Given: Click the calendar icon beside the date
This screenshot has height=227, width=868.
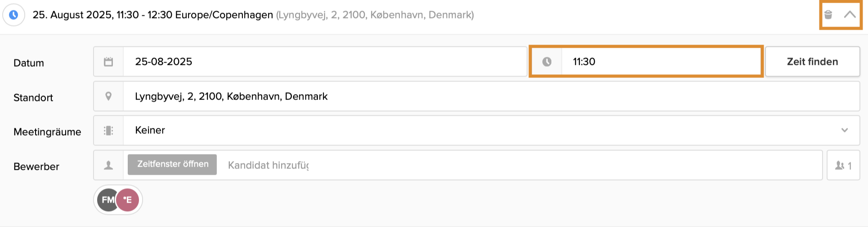Looking at the screenshot, I should (x=108, y=62).
